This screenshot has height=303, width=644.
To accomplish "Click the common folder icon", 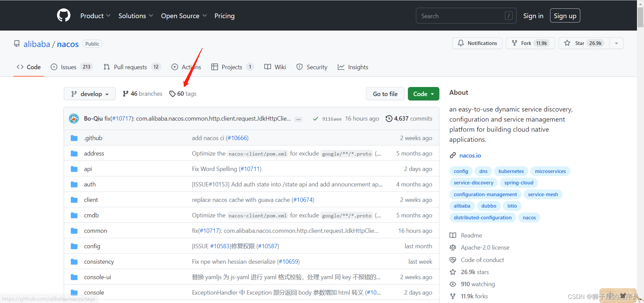I will [74, 231].
